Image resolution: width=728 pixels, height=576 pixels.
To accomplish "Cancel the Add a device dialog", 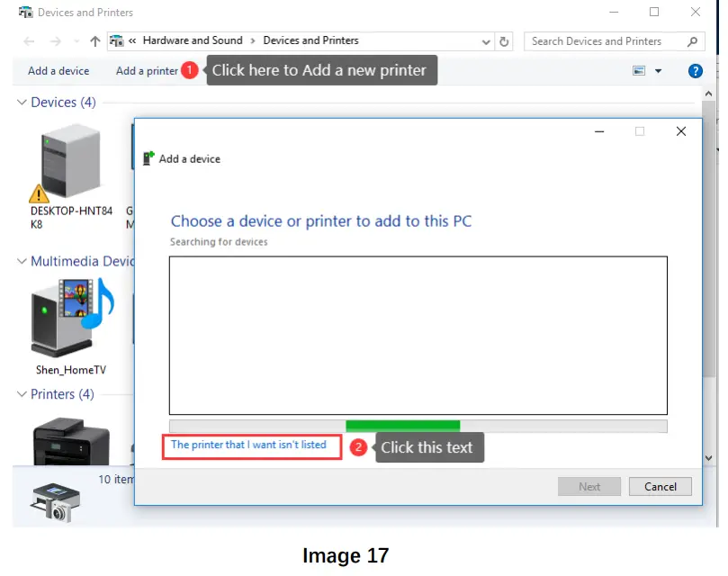I will pyautogui.click(x=660, y=486).
